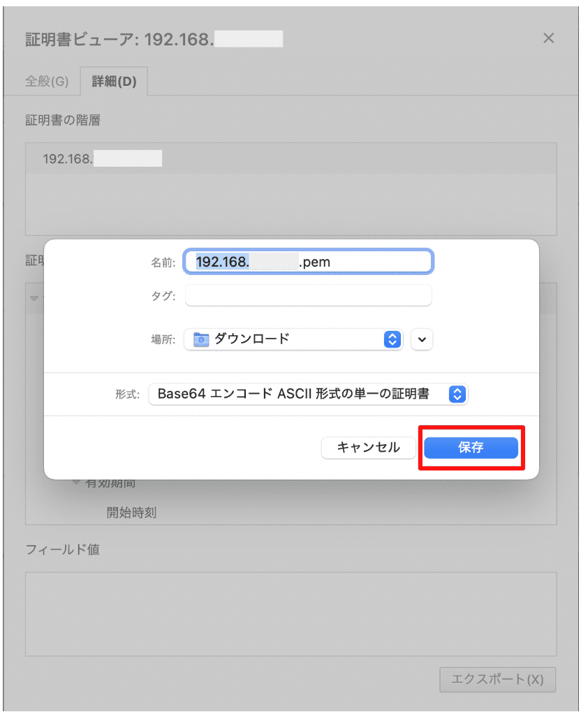Image resolution: width=588 pixels, height=719 pixels.
Task: Switch to the 全般(G) tab
Action: point(48,81)
